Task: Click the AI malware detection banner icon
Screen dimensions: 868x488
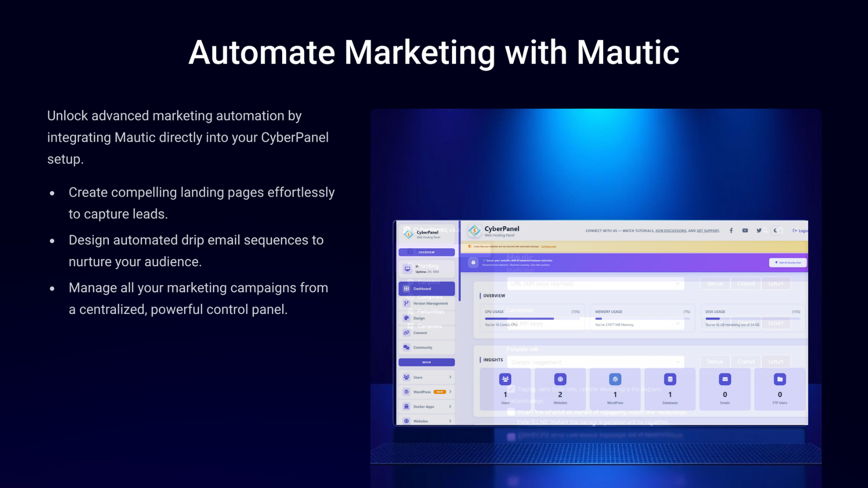Action: (x=473, y=263)
